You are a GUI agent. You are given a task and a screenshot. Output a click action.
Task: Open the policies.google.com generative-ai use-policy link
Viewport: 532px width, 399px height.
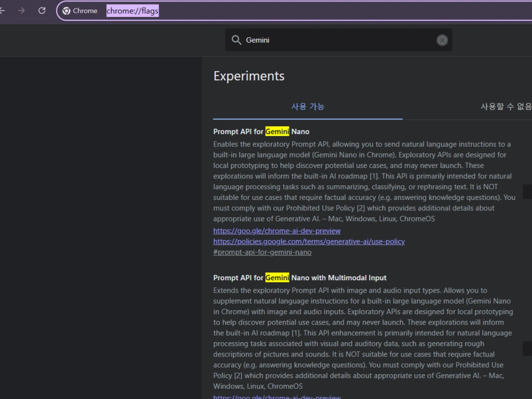tap(309, 242)
